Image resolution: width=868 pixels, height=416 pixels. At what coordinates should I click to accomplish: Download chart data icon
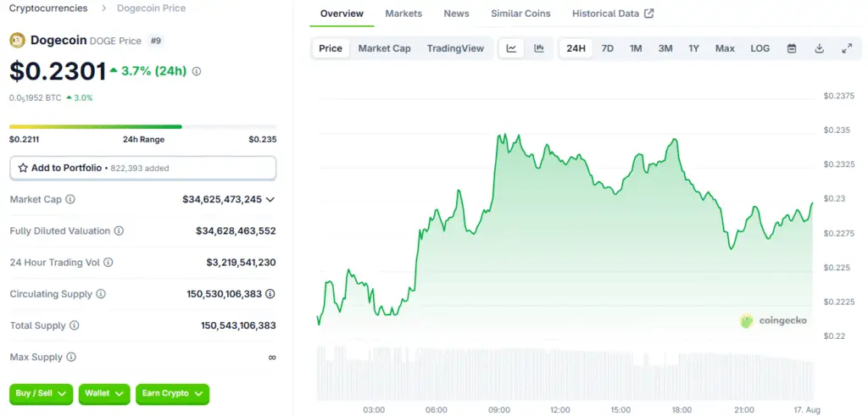pos(820,48)
